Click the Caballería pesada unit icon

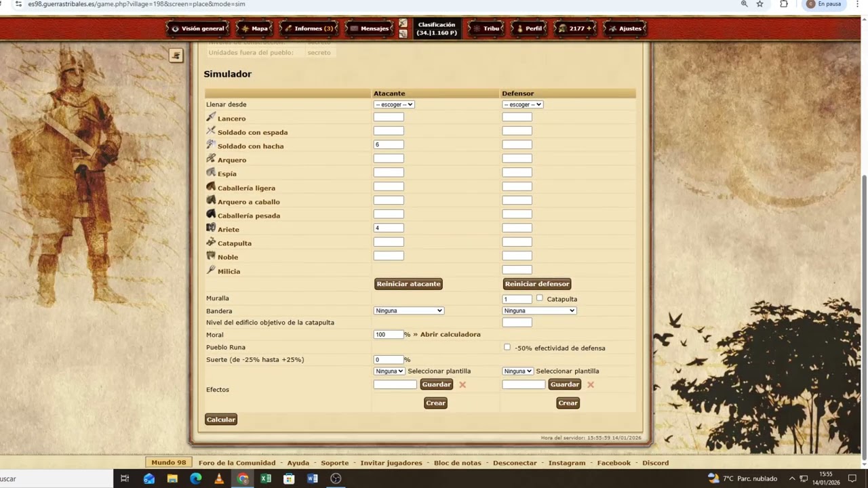211,214
